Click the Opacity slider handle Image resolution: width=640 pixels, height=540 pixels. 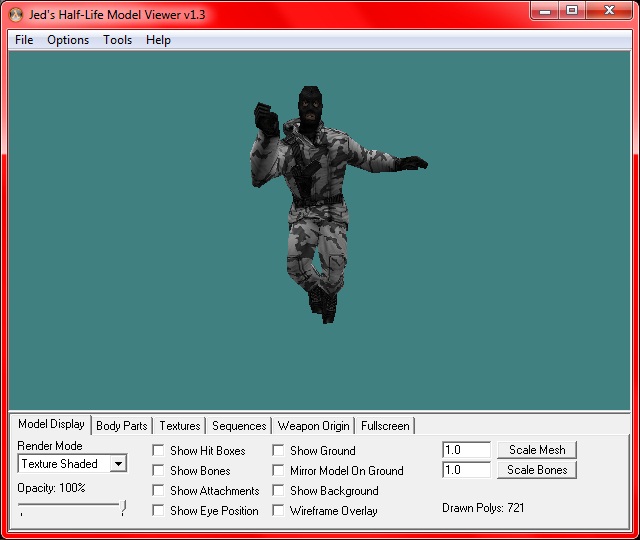tap(123, 508)
